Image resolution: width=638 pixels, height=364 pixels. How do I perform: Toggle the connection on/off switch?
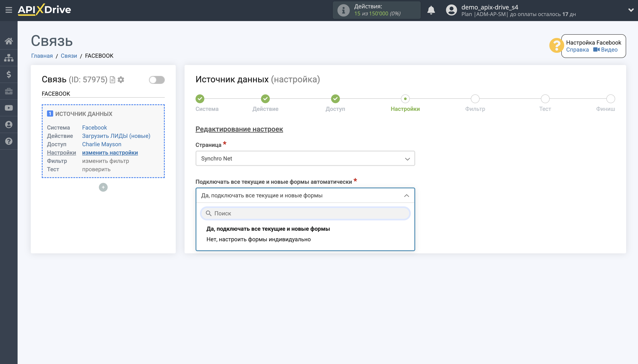(x=157, y=80)
